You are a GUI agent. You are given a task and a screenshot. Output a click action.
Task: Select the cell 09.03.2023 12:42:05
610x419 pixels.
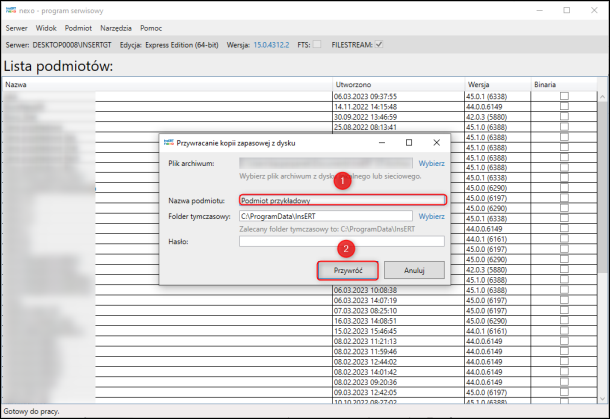click(399, 392)
